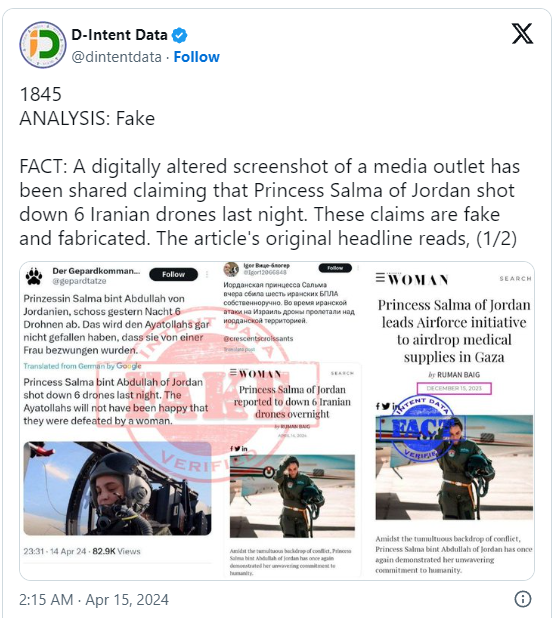
Task: Click the Translated from German by Google text
Action: pyautogui.click(x=82, y=366)
